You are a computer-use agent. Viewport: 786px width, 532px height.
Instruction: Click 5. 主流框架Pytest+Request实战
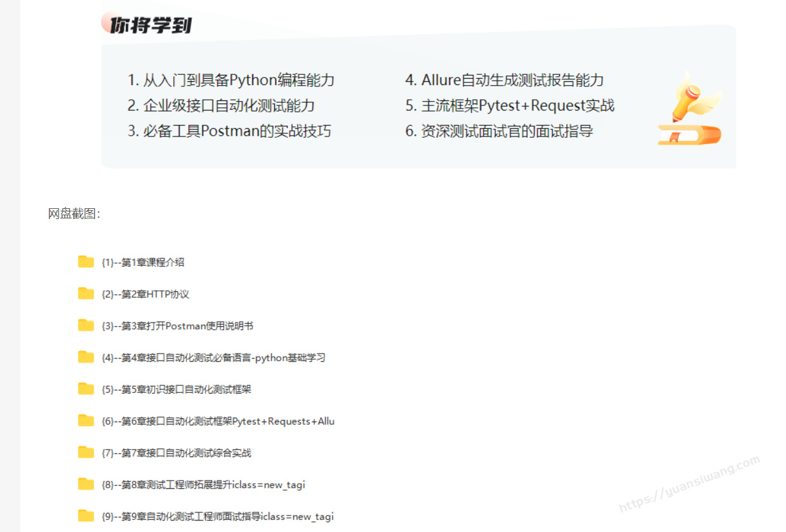tap(510, 106)
